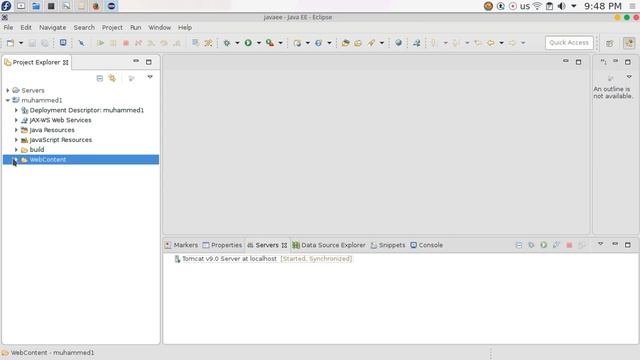Click the Open Web Browser globe icon

398,43
